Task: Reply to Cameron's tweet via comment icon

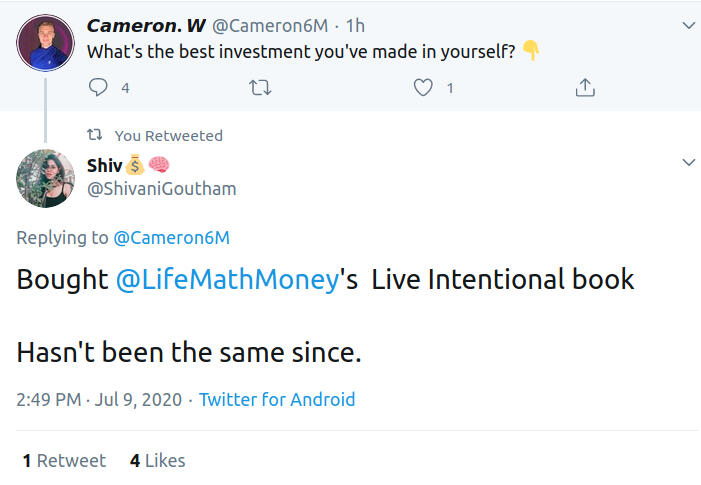Action: pyautogui.click(x=98, y=88)
